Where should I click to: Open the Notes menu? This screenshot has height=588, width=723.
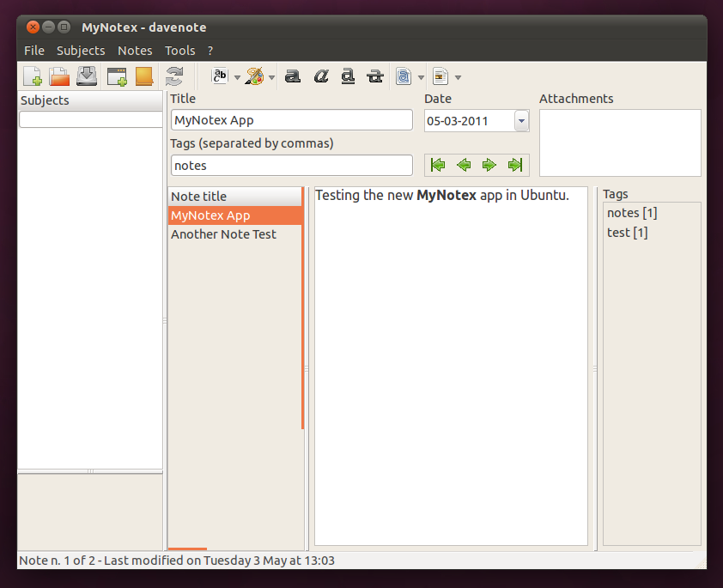135,51
